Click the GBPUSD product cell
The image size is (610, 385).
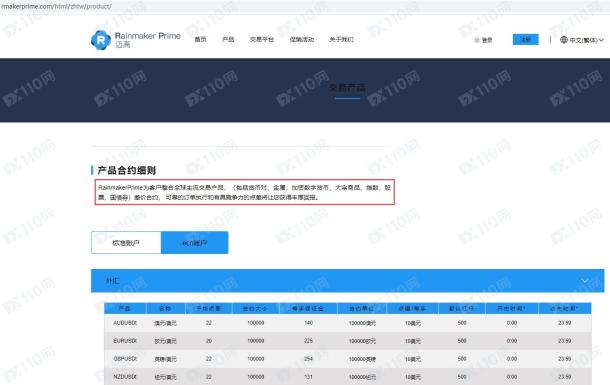point(125,359)
